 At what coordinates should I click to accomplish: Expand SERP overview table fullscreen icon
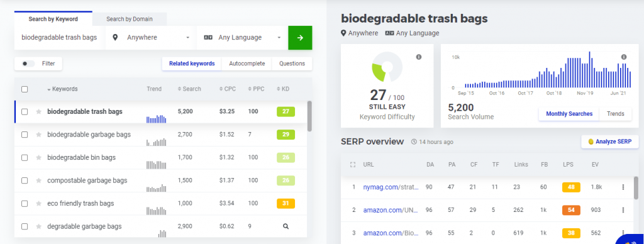point(352,165)
